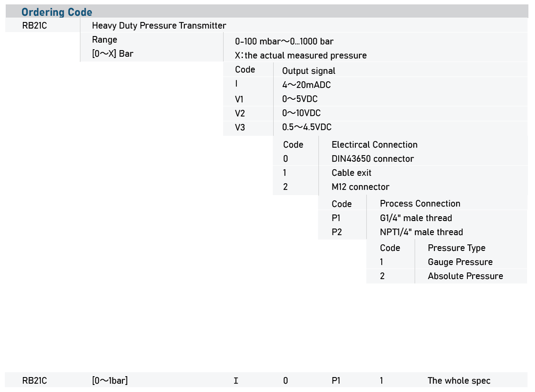This screenshot has width=535, height=392.
Task: Click the 0~10VDC output signal option
Action: 301,113
